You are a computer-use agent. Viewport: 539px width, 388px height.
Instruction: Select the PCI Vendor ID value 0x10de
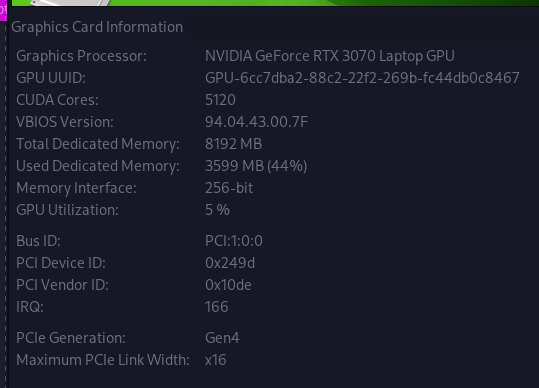(x=228, y=285)
